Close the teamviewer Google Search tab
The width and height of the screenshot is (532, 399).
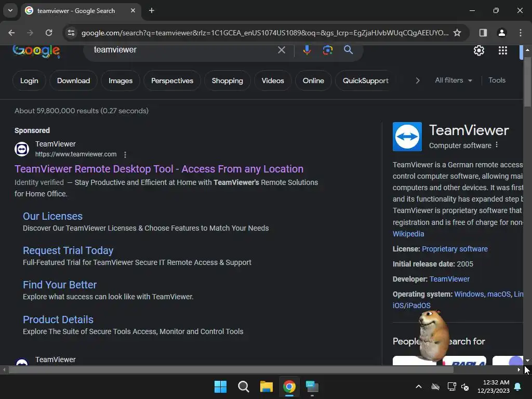coord(133,10)
